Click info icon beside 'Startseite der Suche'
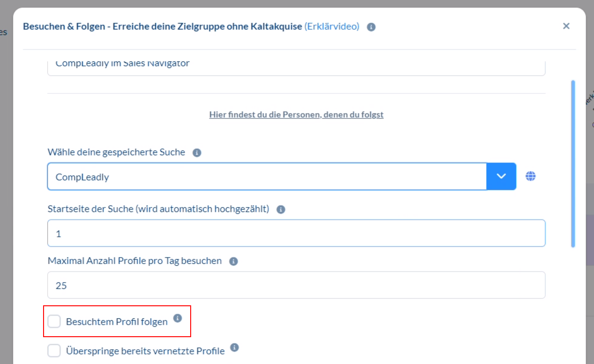This screenshot has width=594, height=364. (x=281, y=209)
